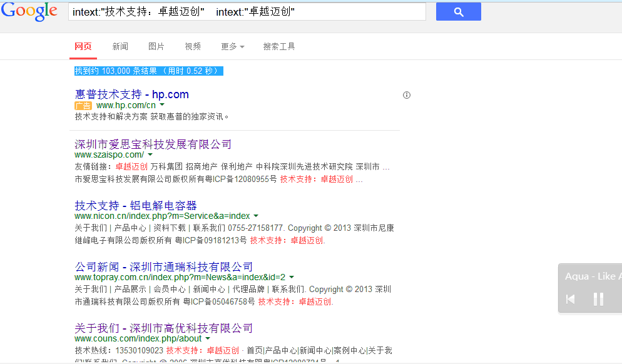622x364 pixels.
Task: Pause the Aqua music player
Action: click(598, 299)
